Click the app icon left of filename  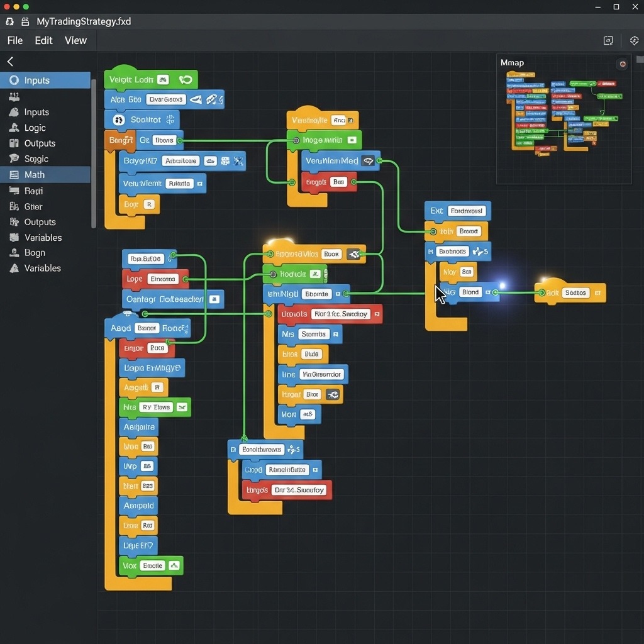coord(10,21)
